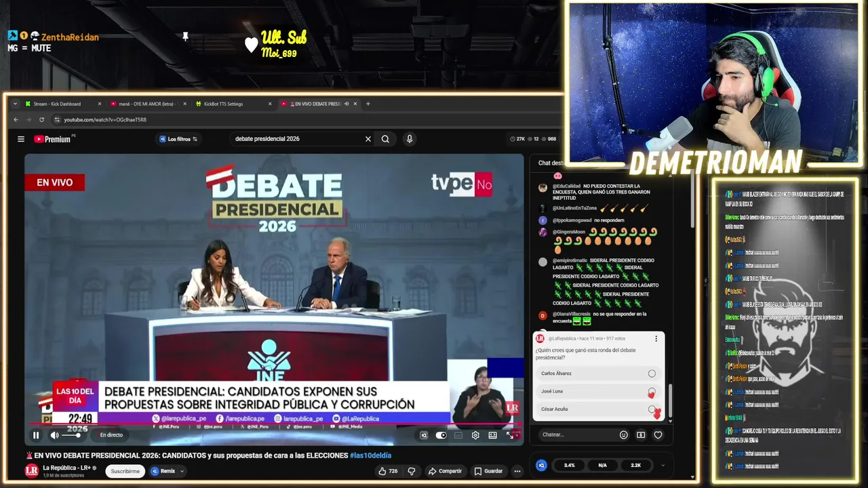Click the vidIQ '2.2K' stat pill
Screen dimensions: 868x488
(x=636, y=465)
